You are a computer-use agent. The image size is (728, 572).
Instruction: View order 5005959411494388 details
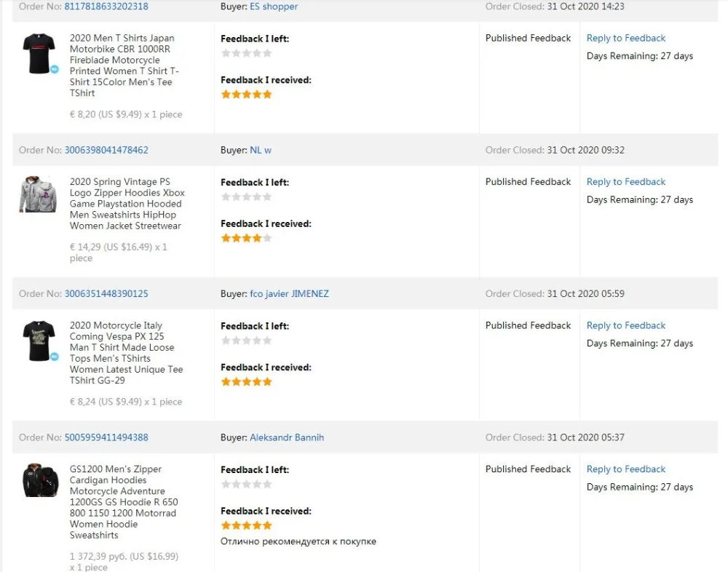click(106, 437)
